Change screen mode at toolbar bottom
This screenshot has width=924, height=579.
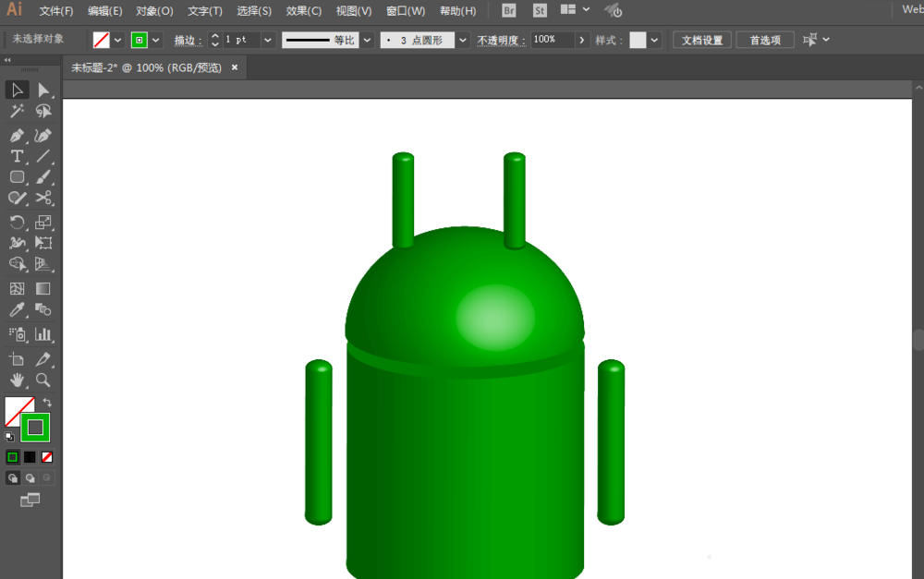click(x=30, y=501)
